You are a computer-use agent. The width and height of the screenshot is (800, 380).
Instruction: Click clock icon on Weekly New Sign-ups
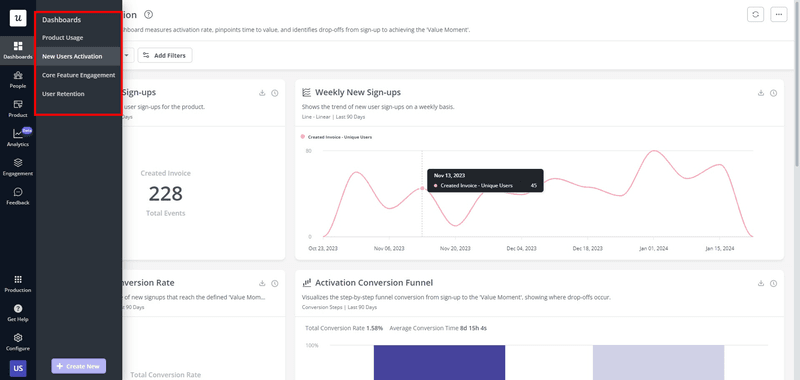(x=773, y=93)
